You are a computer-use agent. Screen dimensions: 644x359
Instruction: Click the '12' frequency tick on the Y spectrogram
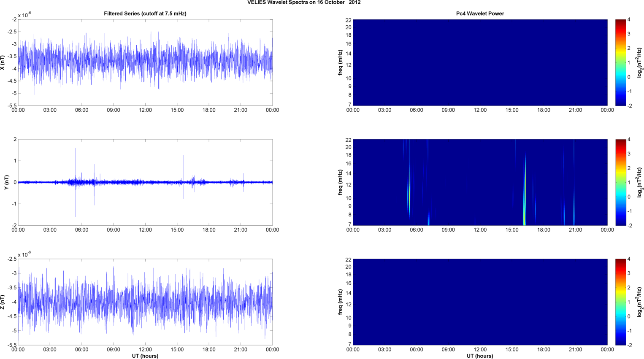pos(349,185)
